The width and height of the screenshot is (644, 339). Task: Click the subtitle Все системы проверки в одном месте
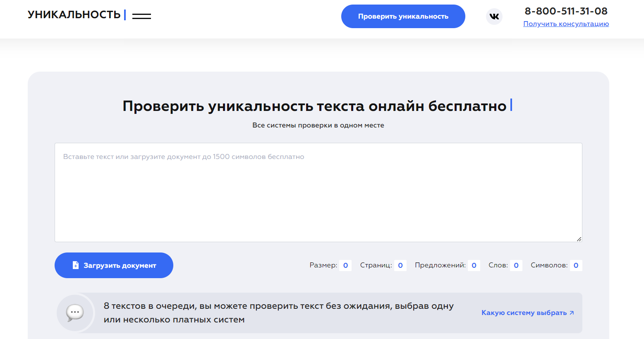318,125
